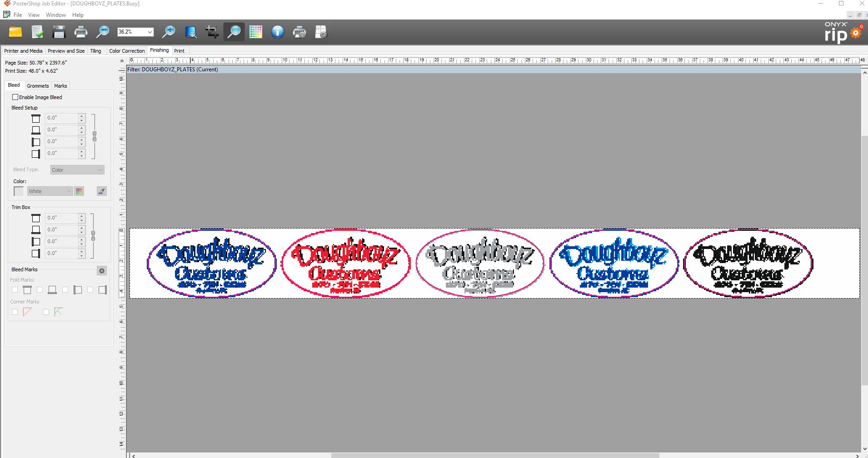Toggle the bottom Fold Mark checkbox
Screen dimensions: 868x458
[40, 290]
